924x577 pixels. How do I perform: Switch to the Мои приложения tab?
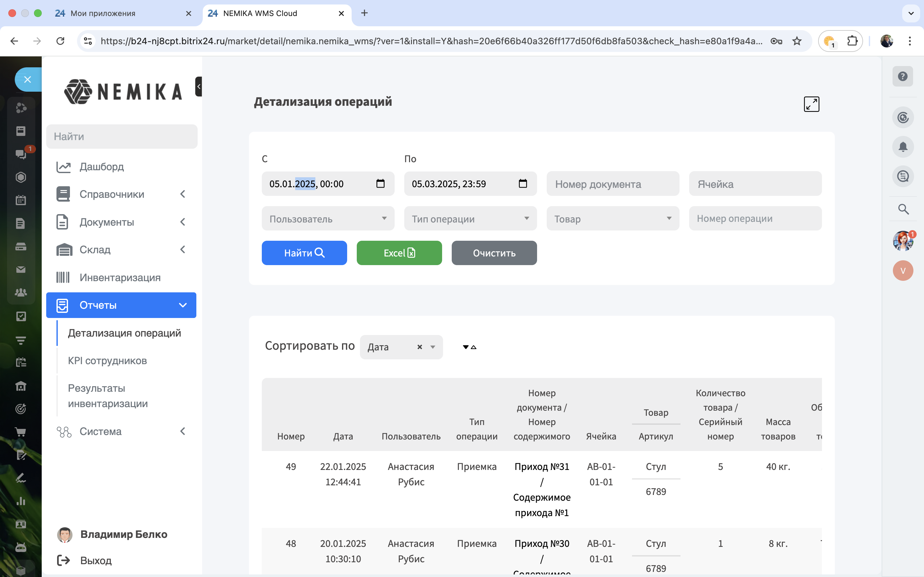[x=103, y=13]
